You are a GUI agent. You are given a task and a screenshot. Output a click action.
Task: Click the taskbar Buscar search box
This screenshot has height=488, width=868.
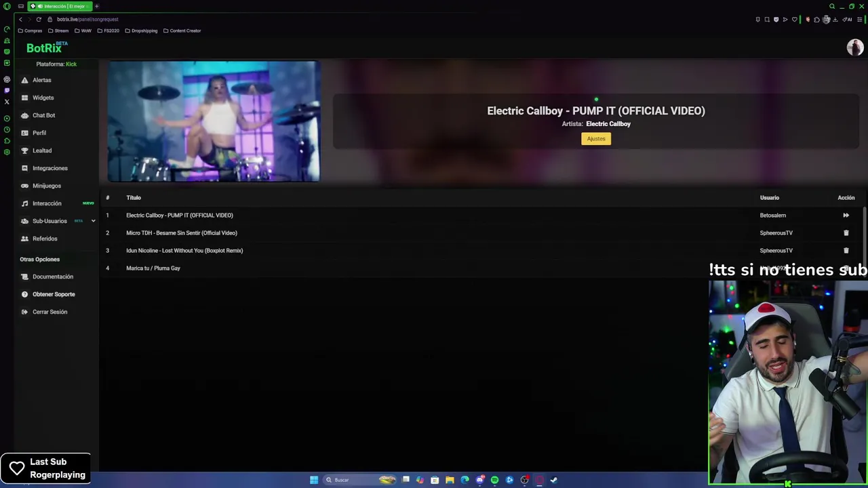359,480
